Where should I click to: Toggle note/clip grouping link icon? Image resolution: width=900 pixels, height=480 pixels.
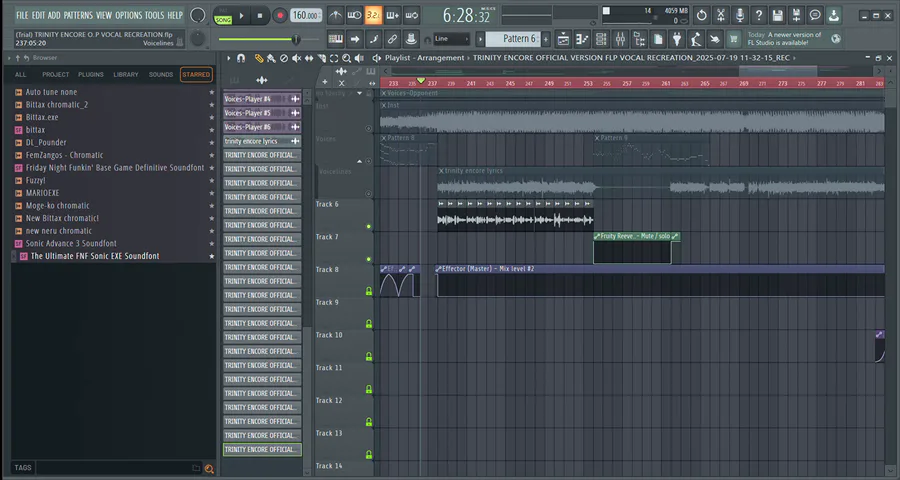393,39
